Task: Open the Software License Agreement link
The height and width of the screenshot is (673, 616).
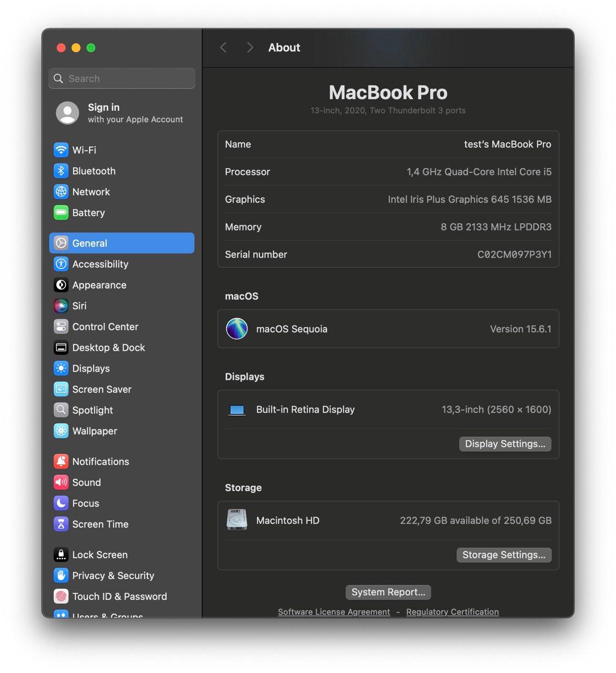Action: coord(333,611)
